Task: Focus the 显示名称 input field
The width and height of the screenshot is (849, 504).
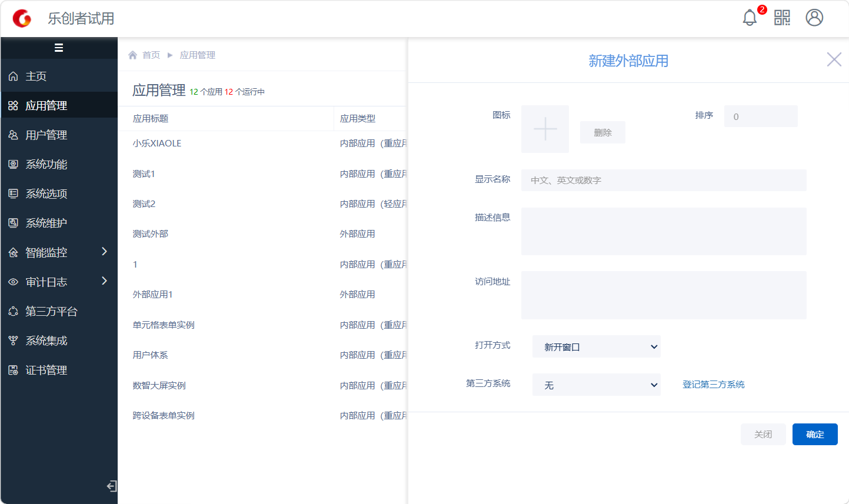Action: click(x=664, y=180)
